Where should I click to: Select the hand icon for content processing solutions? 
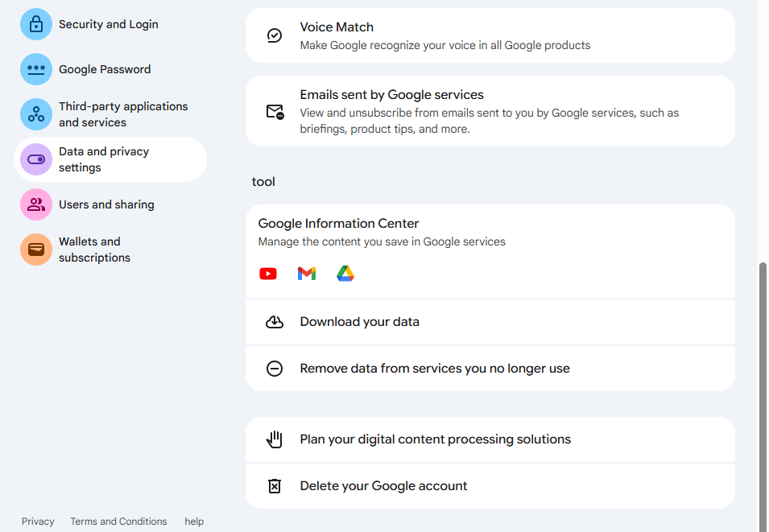[275, 439]
